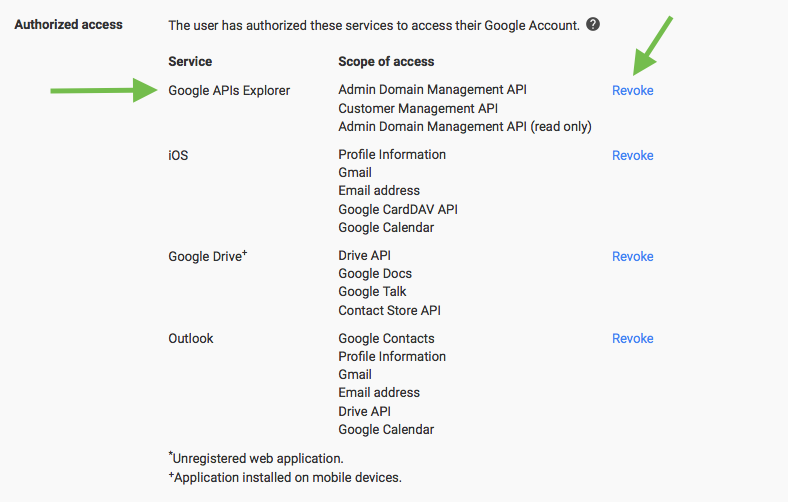This screenshot has width=788, height=502.
Task: Select the iOS service name
Action: coord(178,155)
